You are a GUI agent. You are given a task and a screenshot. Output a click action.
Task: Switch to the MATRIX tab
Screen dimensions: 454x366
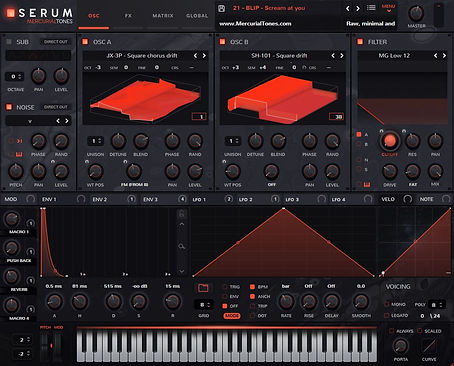tap(163, 16)
